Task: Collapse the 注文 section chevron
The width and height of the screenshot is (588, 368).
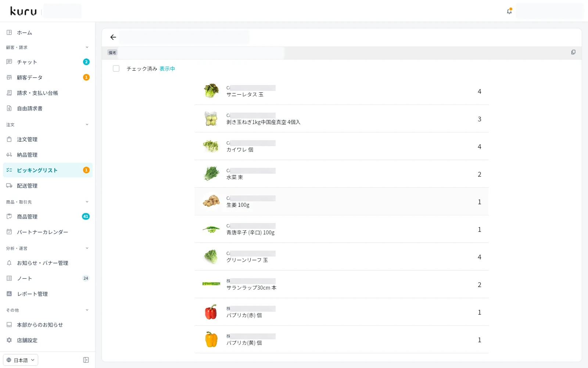Action: (87, 124)
